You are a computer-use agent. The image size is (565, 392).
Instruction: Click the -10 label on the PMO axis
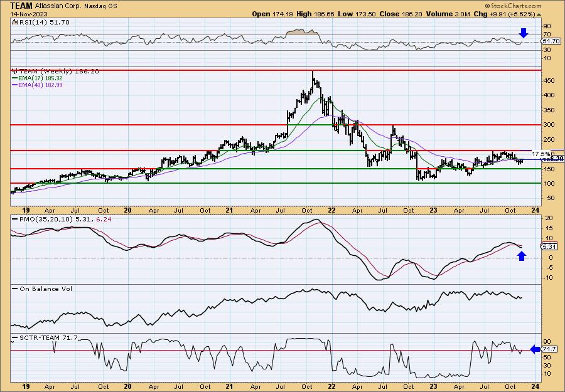point(548,277)
